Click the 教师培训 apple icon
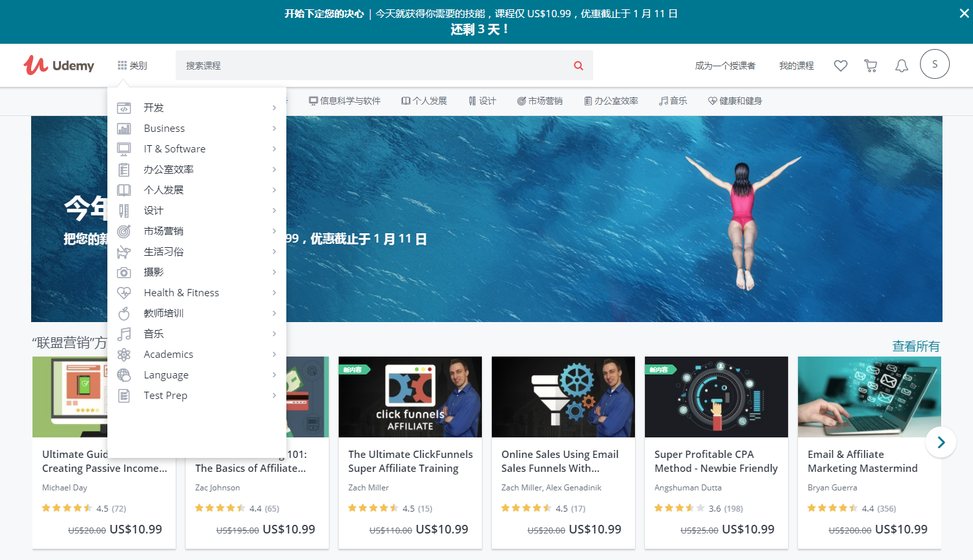This screenshot has height=560, width=973. 124,313
